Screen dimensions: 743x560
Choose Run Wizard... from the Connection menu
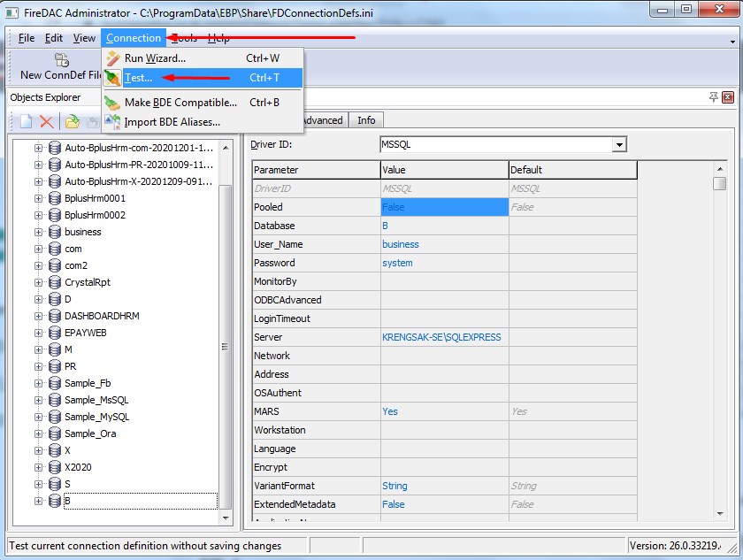coord(203,58)
